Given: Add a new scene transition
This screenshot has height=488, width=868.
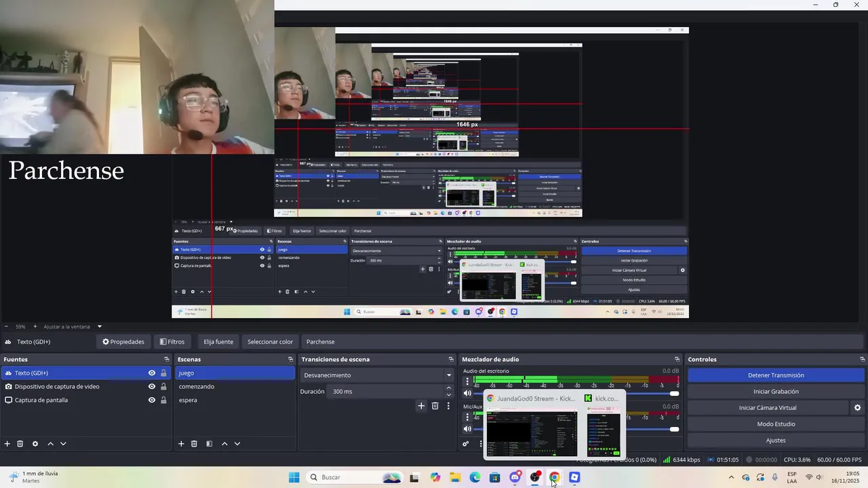Looking at the screenshot, I should click(421, 406).
